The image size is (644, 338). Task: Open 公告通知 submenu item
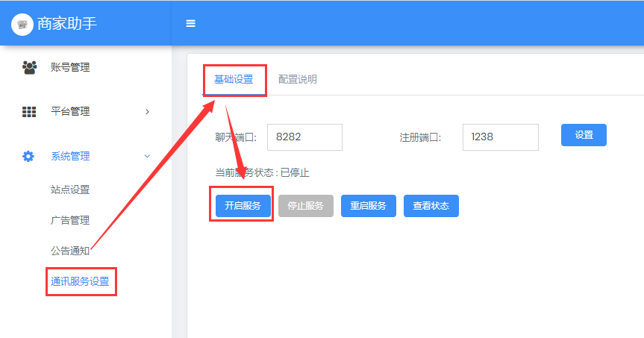click(x=70, y=251)
